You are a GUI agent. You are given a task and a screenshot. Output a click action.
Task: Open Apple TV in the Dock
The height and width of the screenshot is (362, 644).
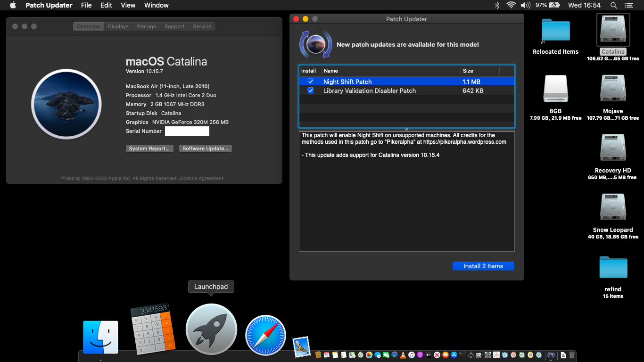coord(429,355)
